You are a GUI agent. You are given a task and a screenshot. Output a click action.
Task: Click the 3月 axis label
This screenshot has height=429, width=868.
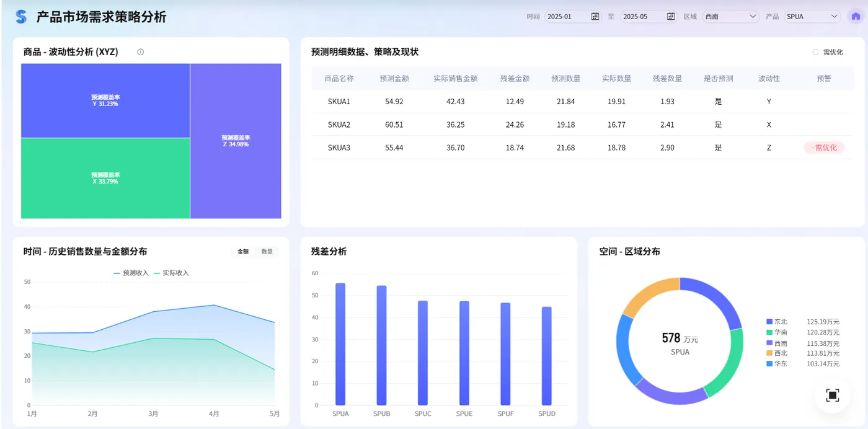coord(153,414)
